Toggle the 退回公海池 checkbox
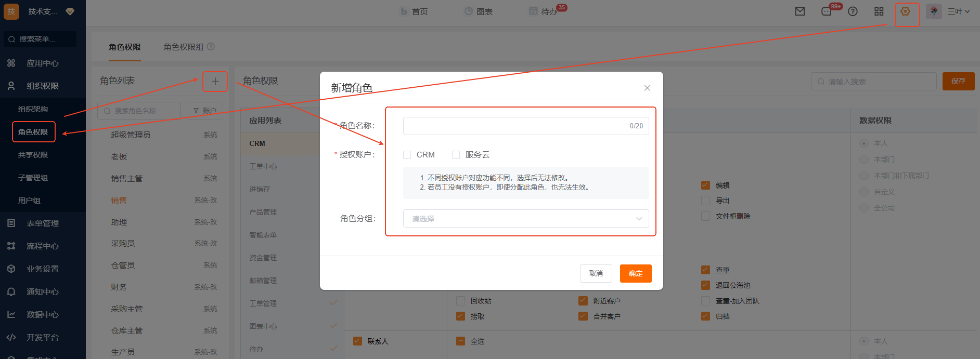980x359 pixels. coord(706,285)
